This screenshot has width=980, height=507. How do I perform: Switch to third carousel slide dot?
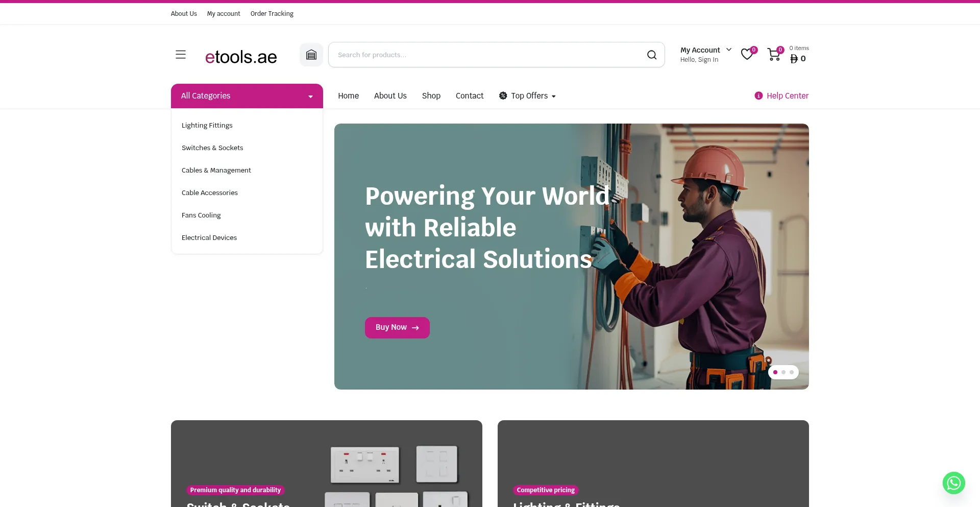[792, 372]
